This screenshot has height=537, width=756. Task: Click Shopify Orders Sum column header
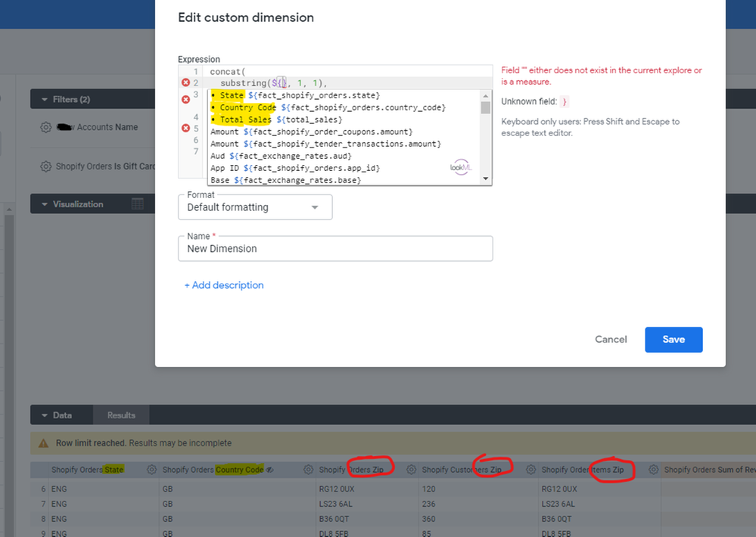[710, 470]
